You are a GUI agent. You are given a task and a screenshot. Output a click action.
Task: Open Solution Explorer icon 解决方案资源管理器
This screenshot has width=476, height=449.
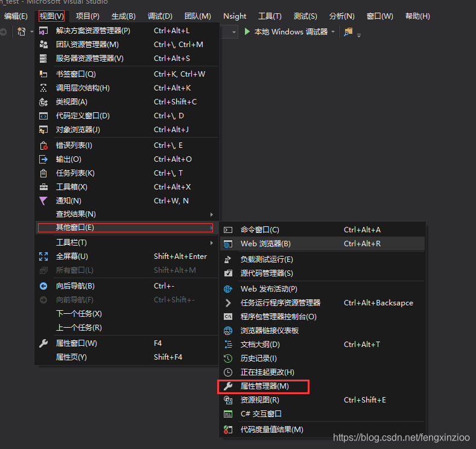click(43, 31)
